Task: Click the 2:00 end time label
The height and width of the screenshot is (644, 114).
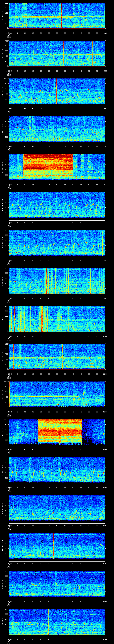Action: tap(105, 33)
